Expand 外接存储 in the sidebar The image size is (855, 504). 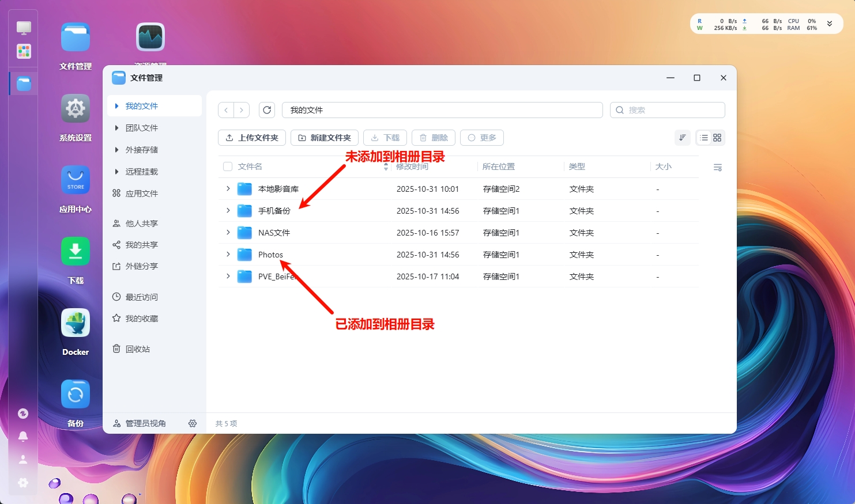tap(116, 150)
